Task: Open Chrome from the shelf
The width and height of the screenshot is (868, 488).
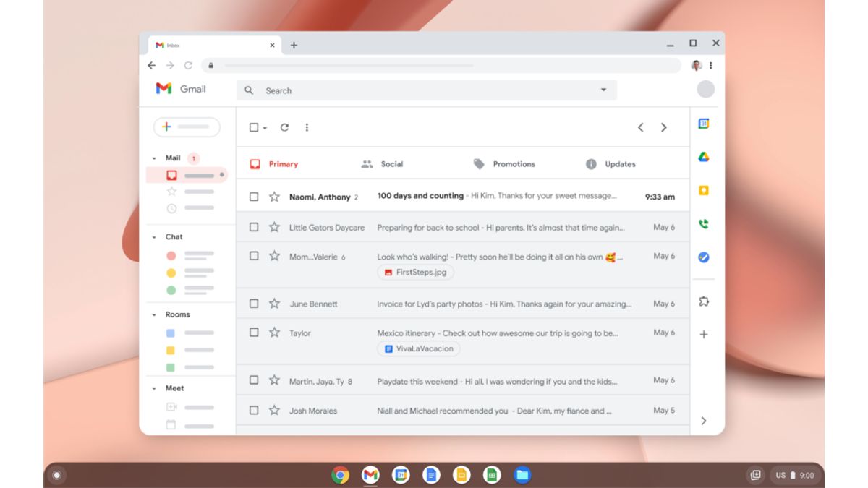Action: pyautogui.click(x=340, y=475)
